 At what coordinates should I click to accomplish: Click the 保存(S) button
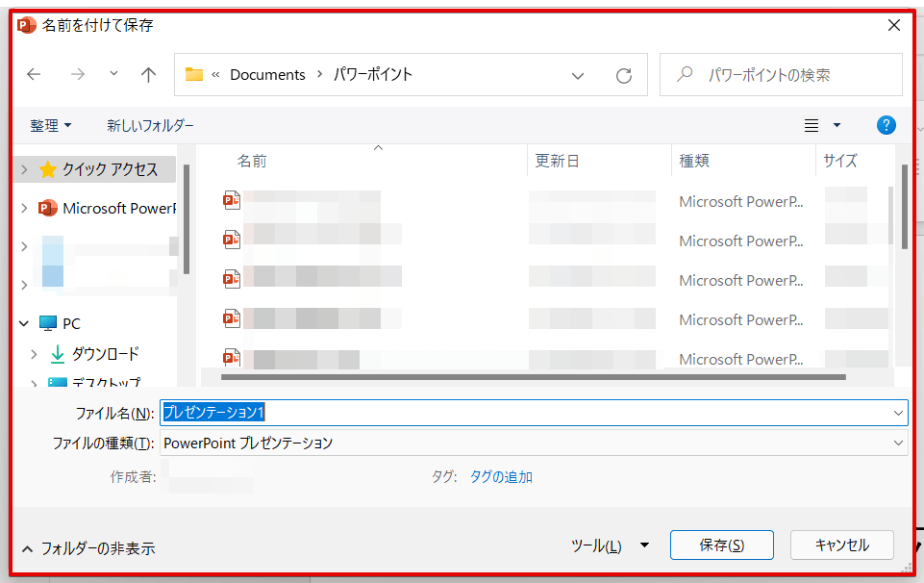click(x=722, y=545)
